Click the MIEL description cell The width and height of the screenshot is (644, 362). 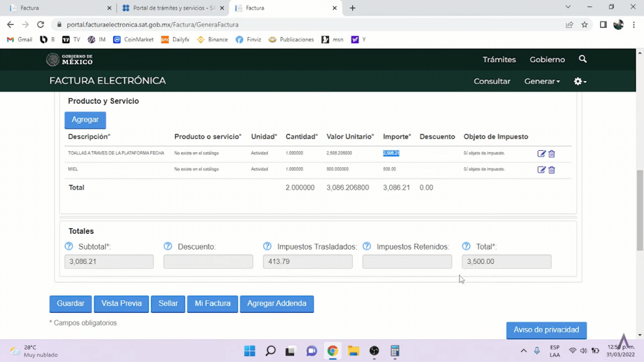pos(73,169)
